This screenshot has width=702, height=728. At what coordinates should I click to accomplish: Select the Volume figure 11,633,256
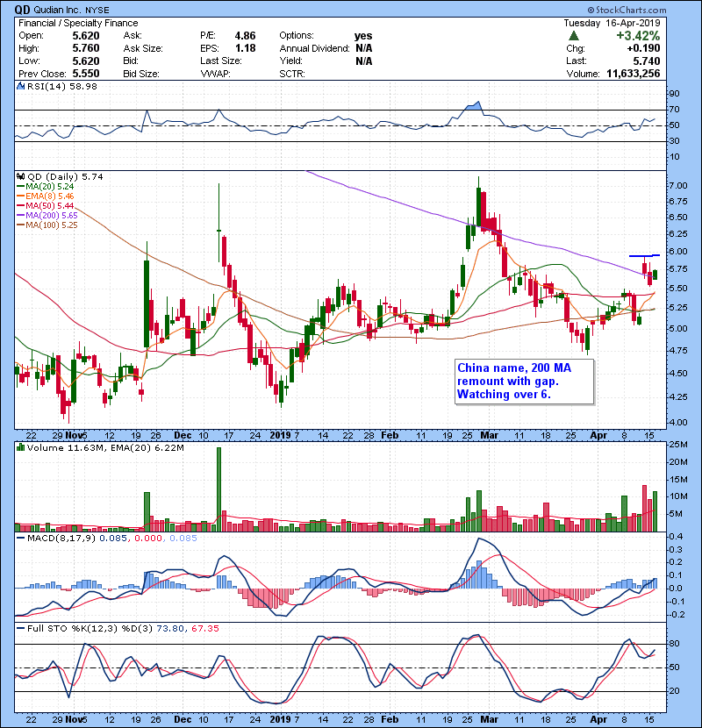click(634, 74)
